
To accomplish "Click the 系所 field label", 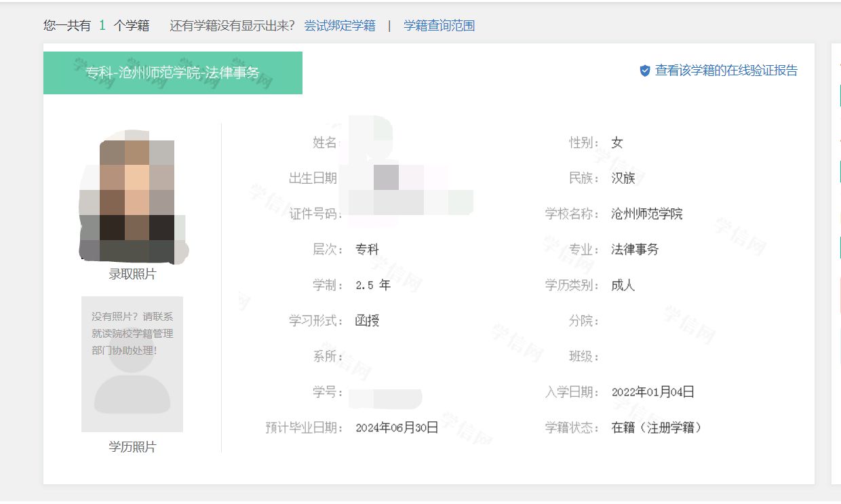I will (328, 357).
